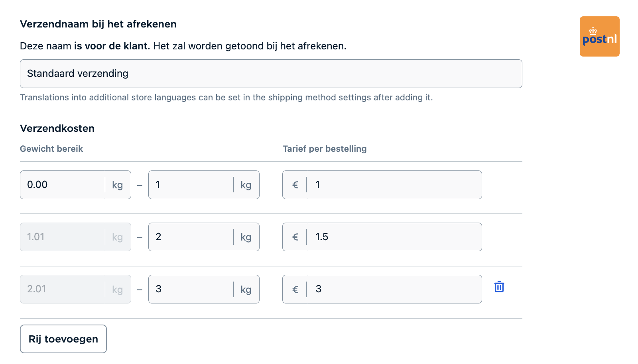
Task: Edit the third row maximum weight of 3
Action: (x=190, y=289)
